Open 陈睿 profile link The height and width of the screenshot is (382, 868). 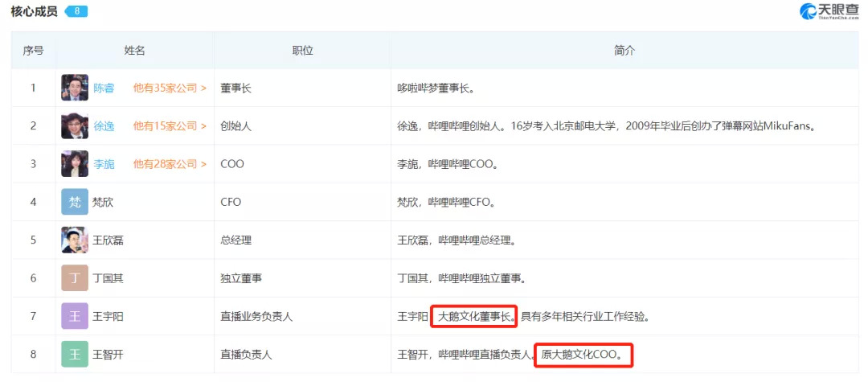tap(104, 88)
